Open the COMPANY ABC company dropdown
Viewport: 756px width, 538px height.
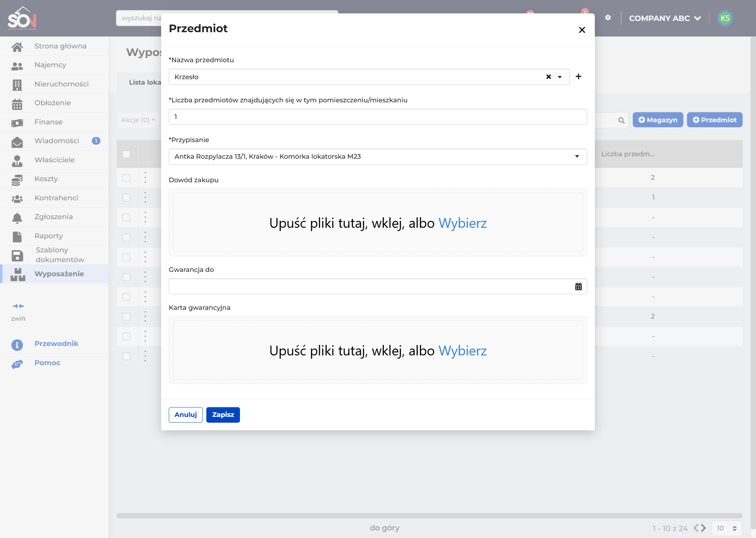tap(665, 18)
